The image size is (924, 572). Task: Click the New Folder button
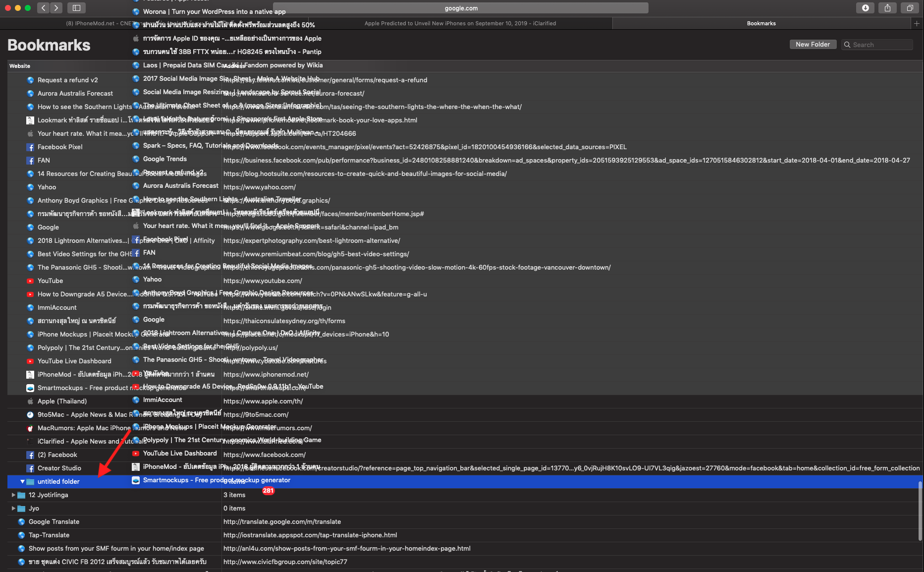pos(813,45)
